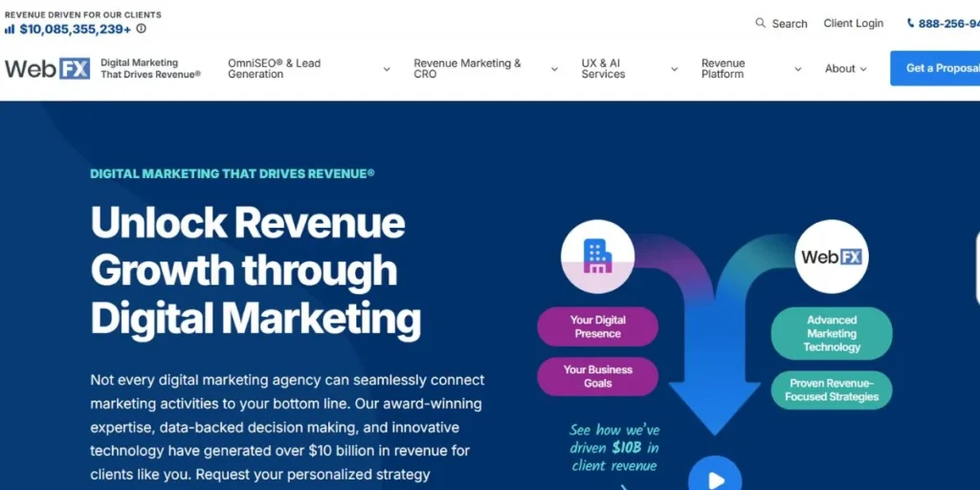Click the info icon beside revenue counter
The height and width of the screenshot is (490, 980).
point(142,28)
